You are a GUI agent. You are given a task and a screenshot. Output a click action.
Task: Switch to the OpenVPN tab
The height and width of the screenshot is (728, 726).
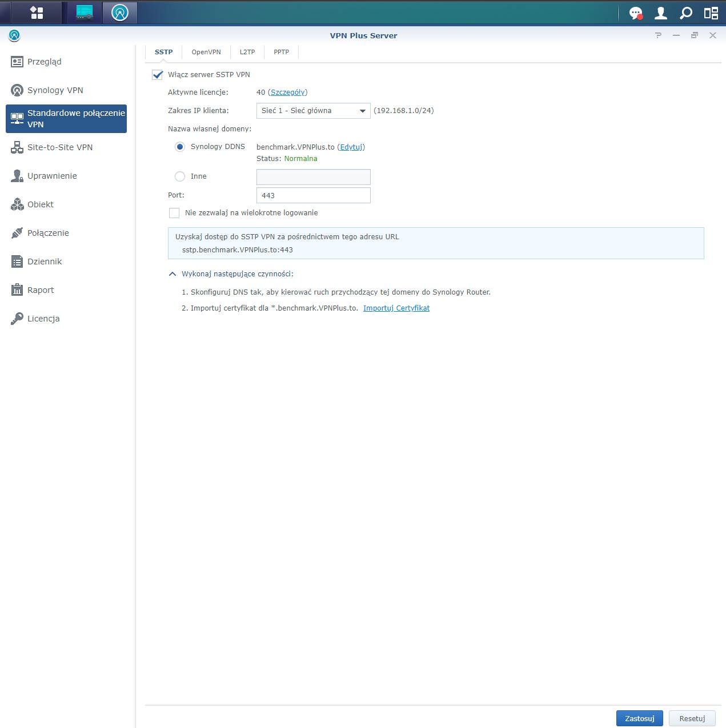tap(206, 52)
